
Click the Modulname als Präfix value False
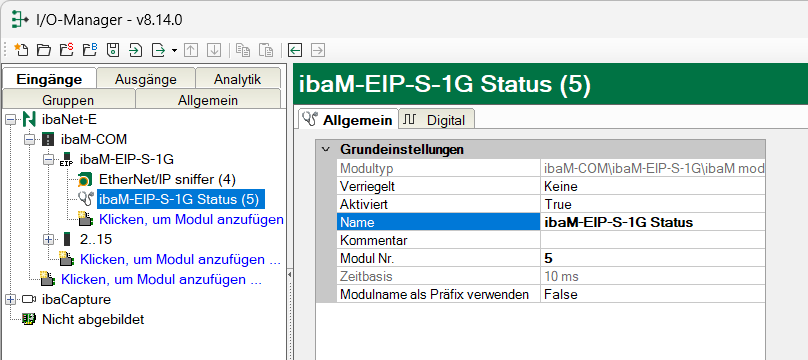point(653,294)
